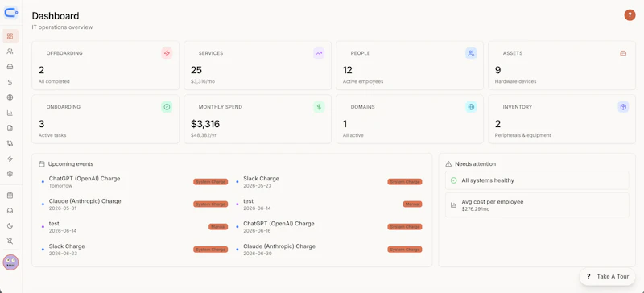Image resolution: width=644 pixels, height=293 pixels.
Task: Open the Inventory card showing 2
Action: click(562, 119)
